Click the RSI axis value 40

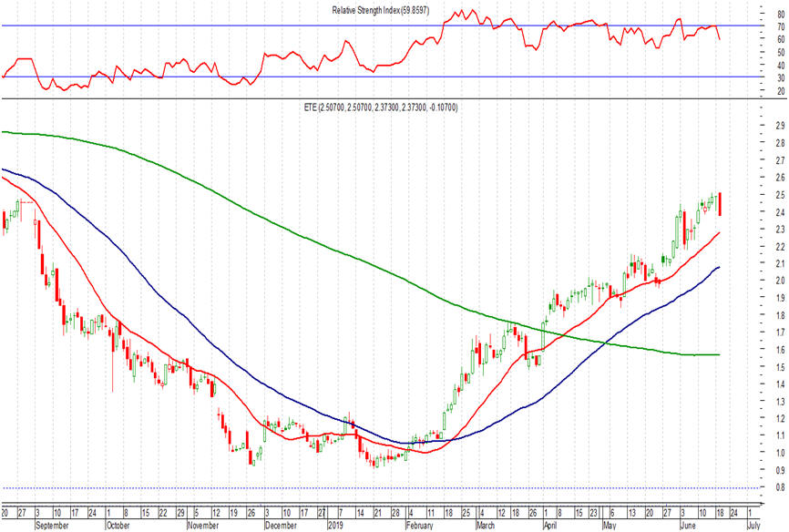click(x=781, y=66)
